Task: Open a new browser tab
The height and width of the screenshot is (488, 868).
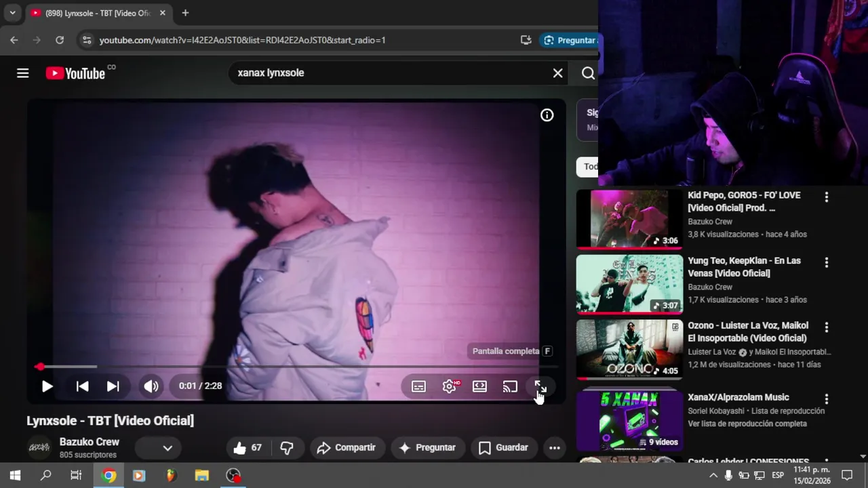Action: tap(185, 13)
